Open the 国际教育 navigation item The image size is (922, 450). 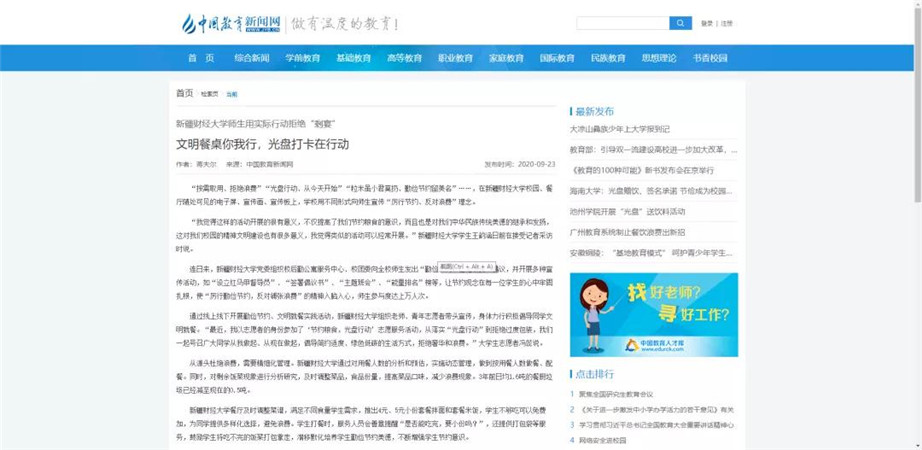557,58
